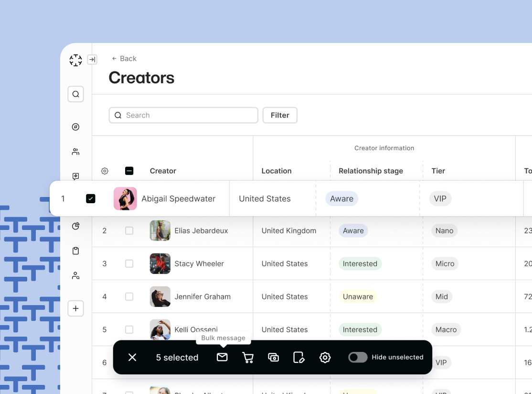Click the app logo in sidebar

pyautogui.click(x=75, y=60)
